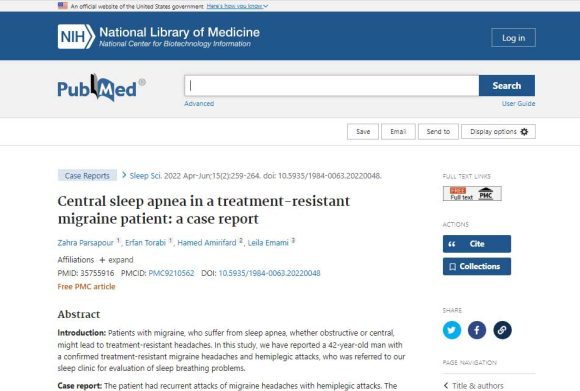Open author Hamed Amirifard link
Screen dimensions: 580x391
pyautogui.click(x=207, y=243)
